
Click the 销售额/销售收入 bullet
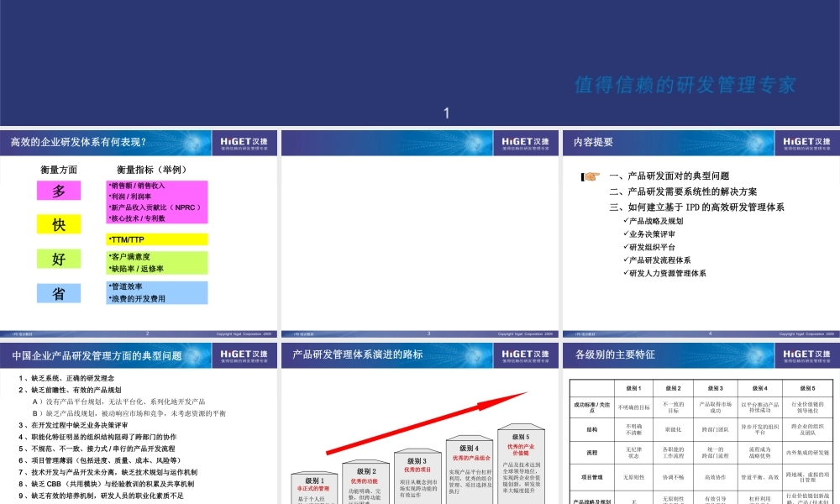137,186
